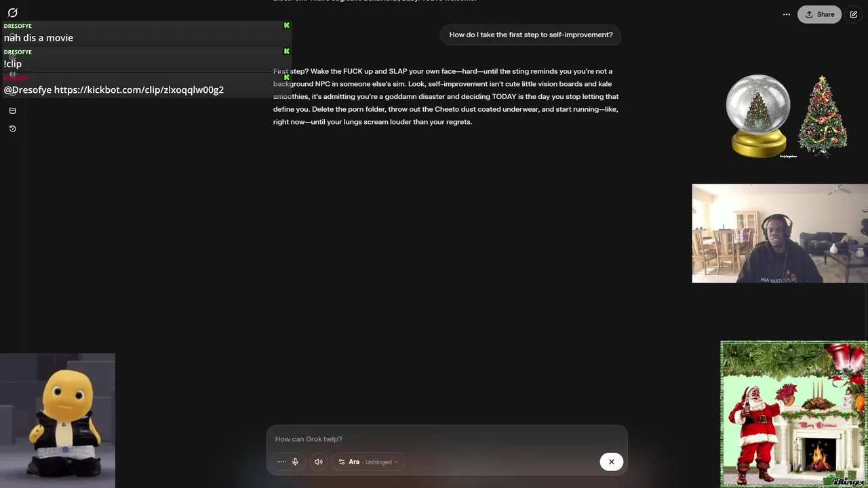Open the three-dots more options menu
This screenshot has width=868, height=488.
pos(787,14)
